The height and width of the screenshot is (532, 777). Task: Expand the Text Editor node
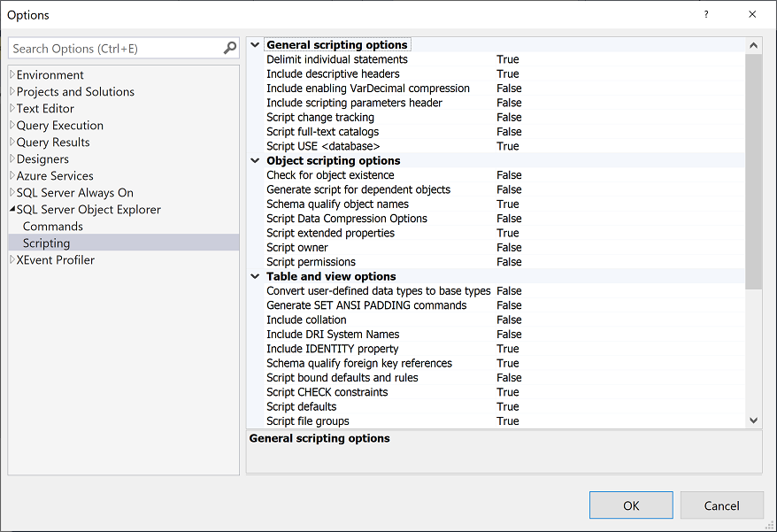pos(12,108)
